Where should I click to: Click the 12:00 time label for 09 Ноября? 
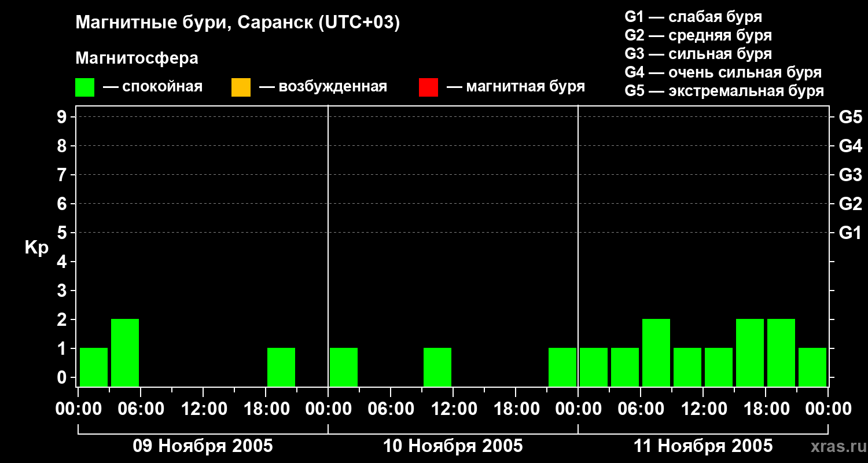point(203,409)
